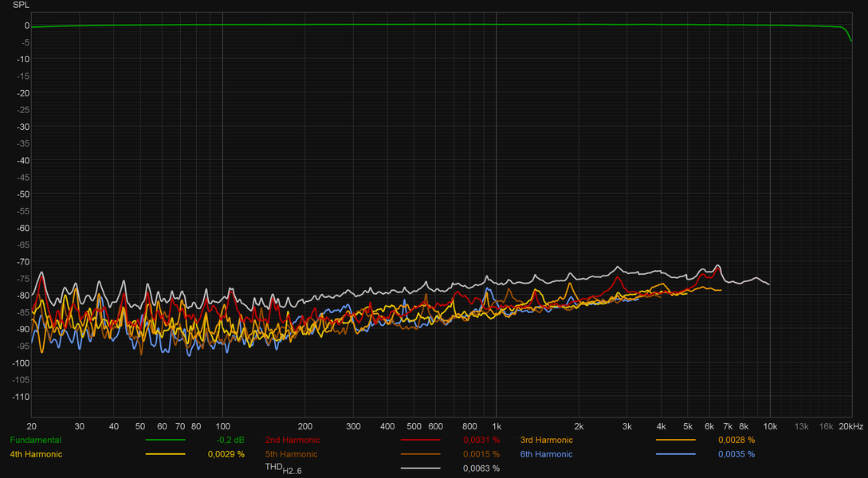
Task: Toggle the 2nd Harmonic legend label
Action: click(292, 440)
